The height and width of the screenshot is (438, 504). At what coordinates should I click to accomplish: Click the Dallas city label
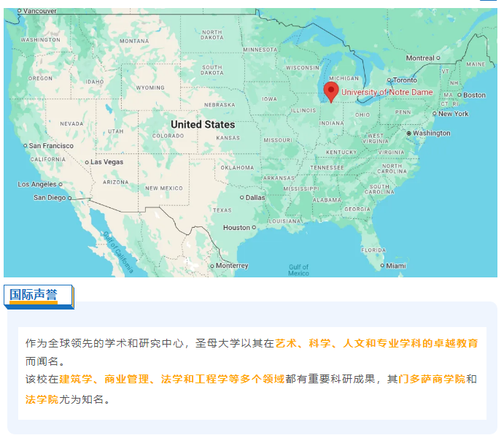pos(255,197)
